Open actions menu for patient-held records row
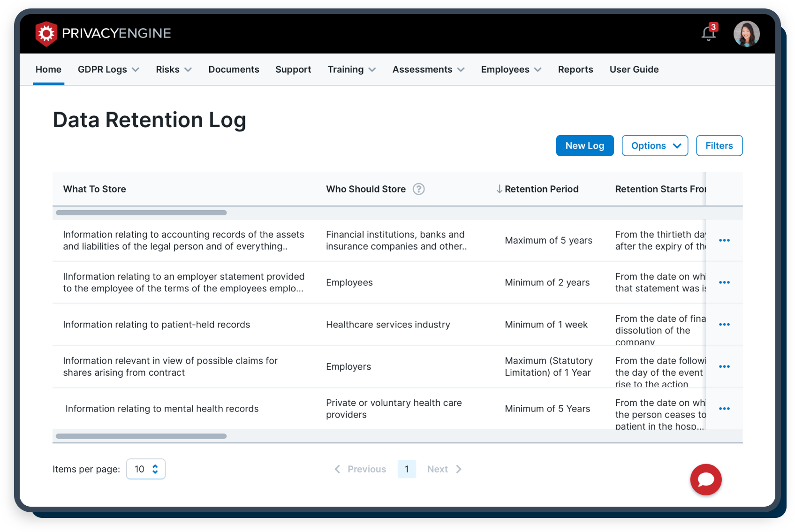Viewport: 795px width, 532px height. tap(725, 324)
